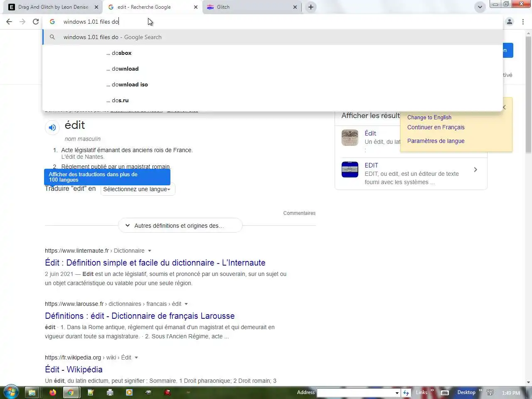This screenshot has width=532, height=399.
Task: Click 'Afficher des traductions dans plus de 100 langues'
Action: [107, 177]
